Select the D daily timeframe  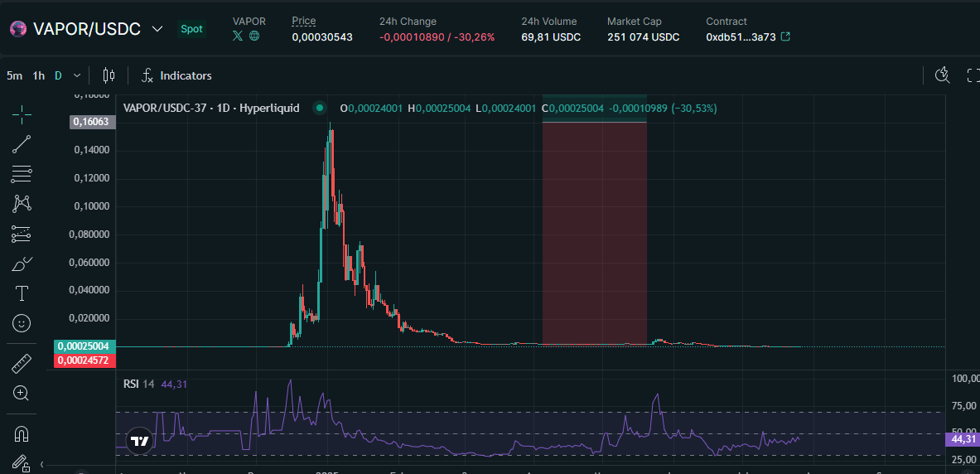point(58,75)
